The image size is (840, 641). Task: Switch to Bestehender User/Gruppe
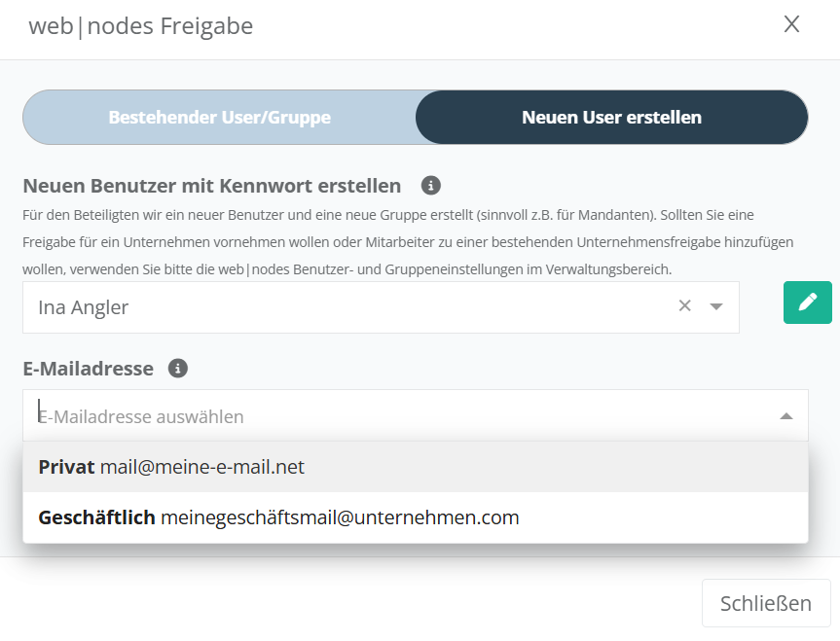(219, 118)
